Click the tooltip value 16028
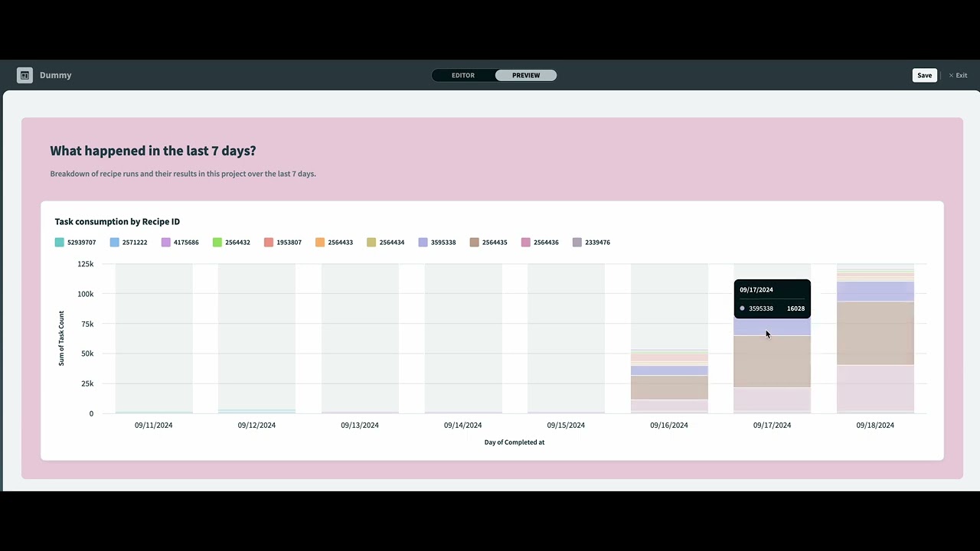 [795, 308]
